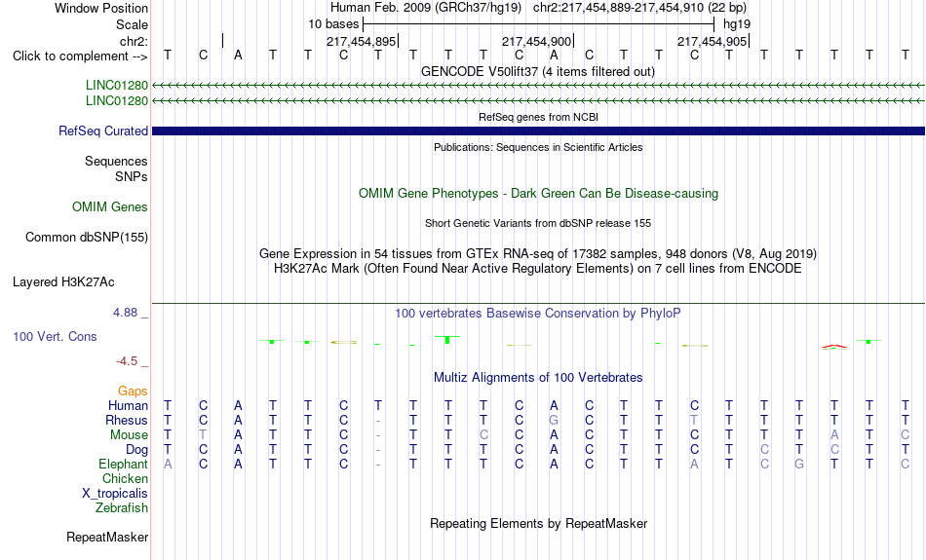Open the 100 Vert. Cons track label
926x560 pixels.
point(55,336)
